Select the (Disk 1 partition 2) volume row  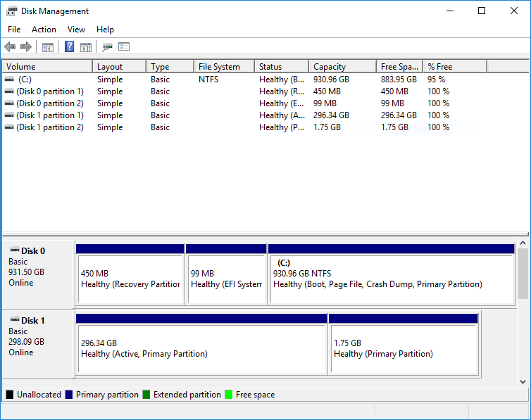click(x=245, y=127)
